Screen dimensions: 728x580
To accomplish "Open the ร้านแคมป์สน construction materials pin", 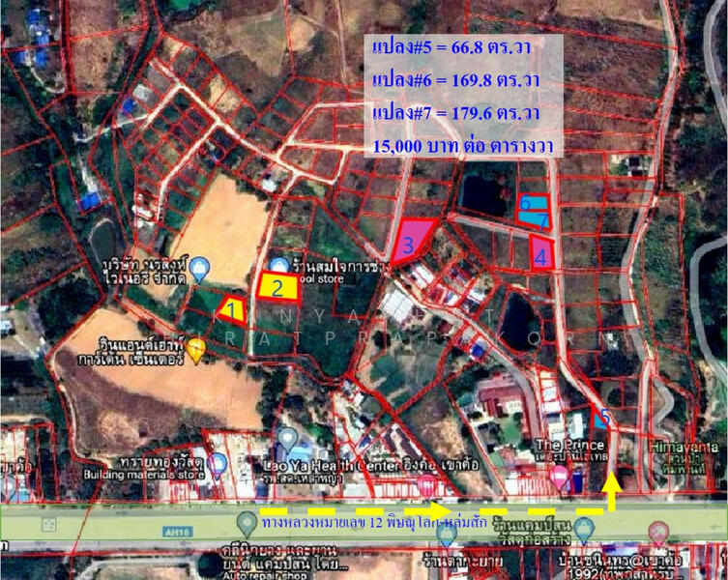I will point(584,528).
